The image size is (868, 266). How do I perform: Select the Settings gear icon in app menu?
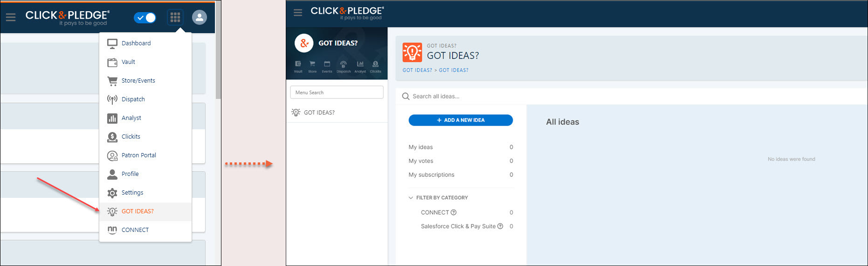[x=112, y=193]
